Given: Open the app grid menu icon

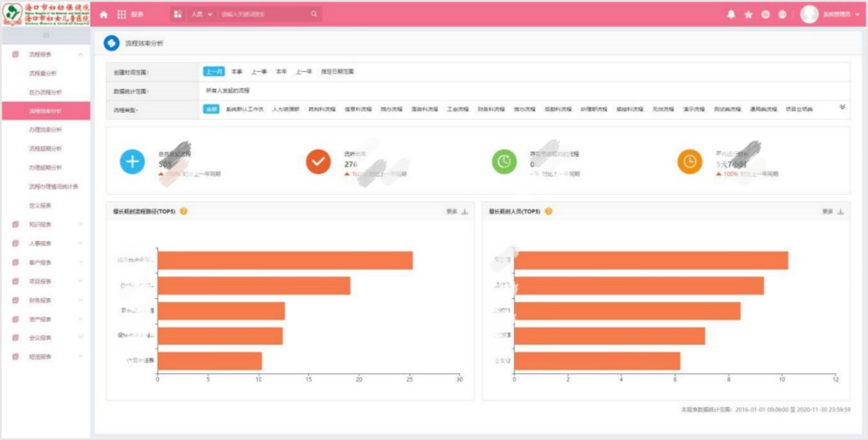Looking at the screenshot, I should point(122,15).
